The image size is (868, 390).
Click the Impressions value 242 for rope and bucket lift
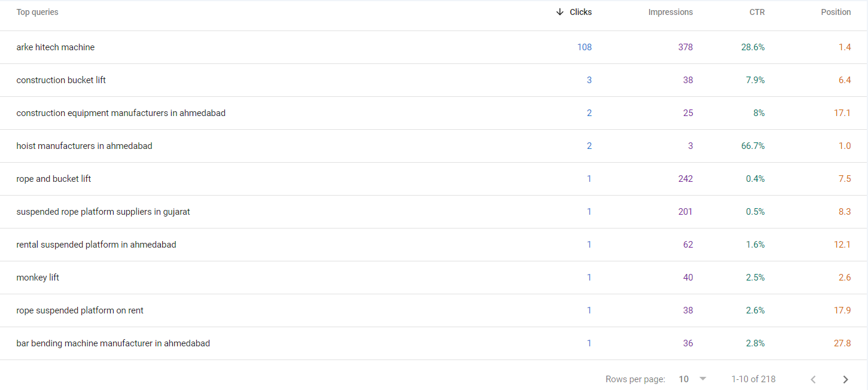click(x=685, y=178)
